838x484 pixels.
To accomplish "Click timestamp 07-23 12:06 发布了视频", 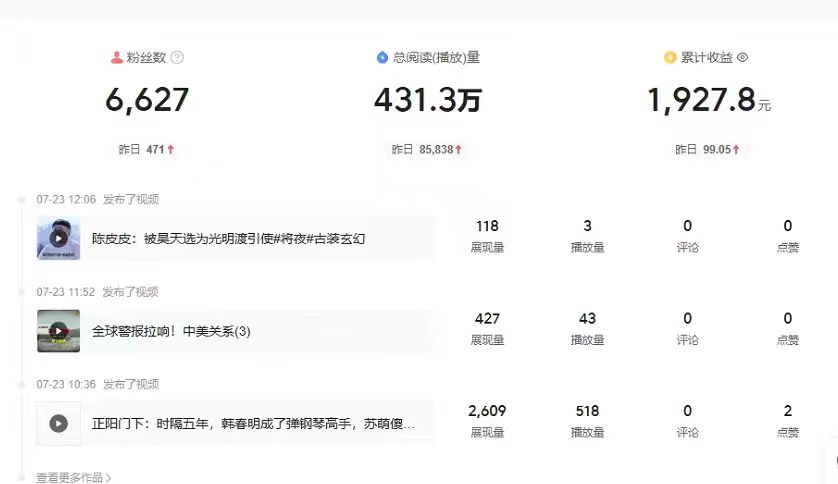I will [x=98, y=199].
